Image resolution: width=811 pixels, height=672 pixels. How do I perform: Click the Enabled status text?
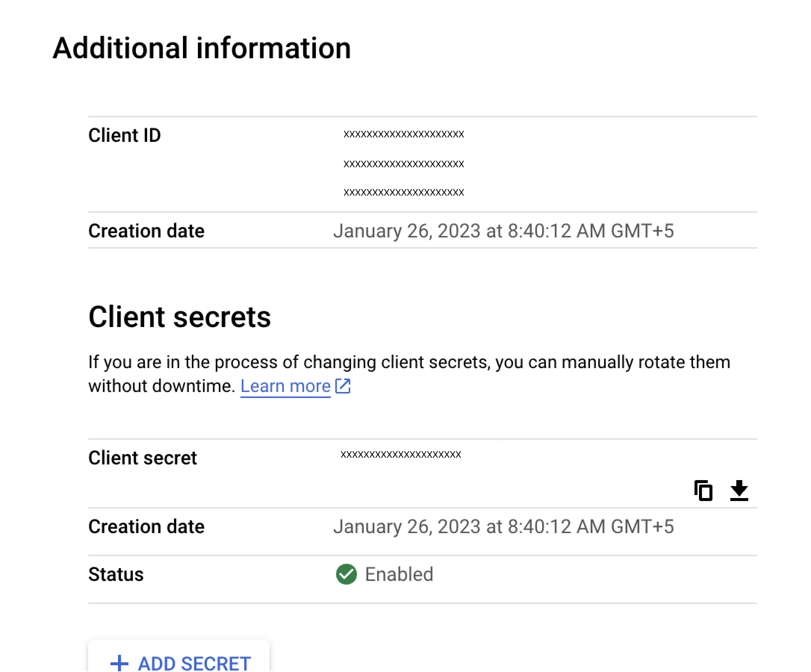(399, 574)
